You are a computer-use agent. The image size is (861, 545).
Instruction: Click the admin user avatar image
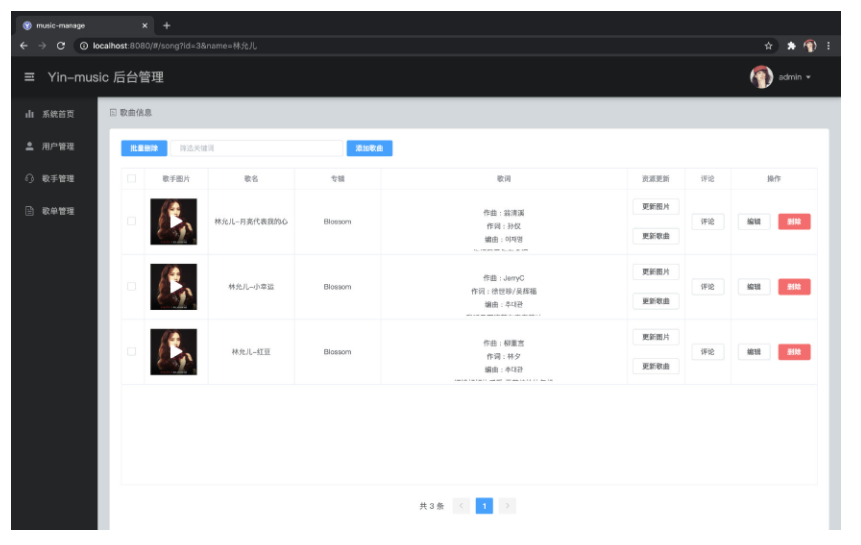[761, 77]
